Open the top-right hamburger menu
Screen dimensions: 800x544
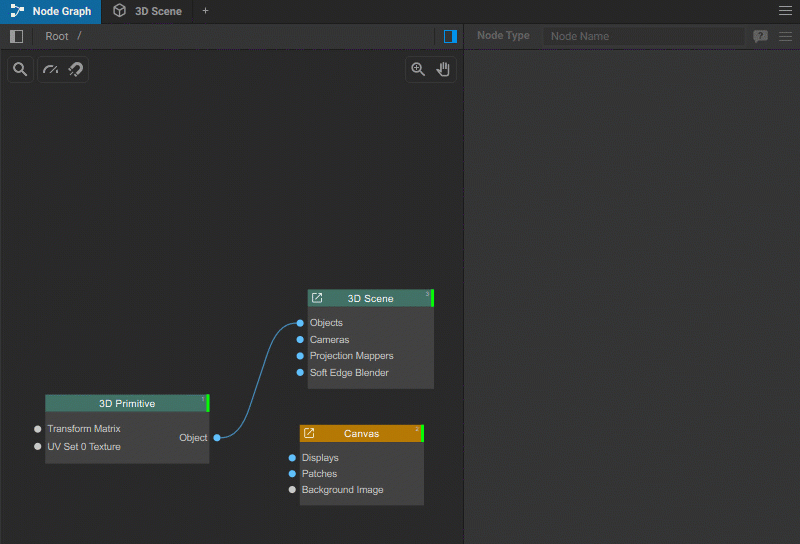click(785, 11)
